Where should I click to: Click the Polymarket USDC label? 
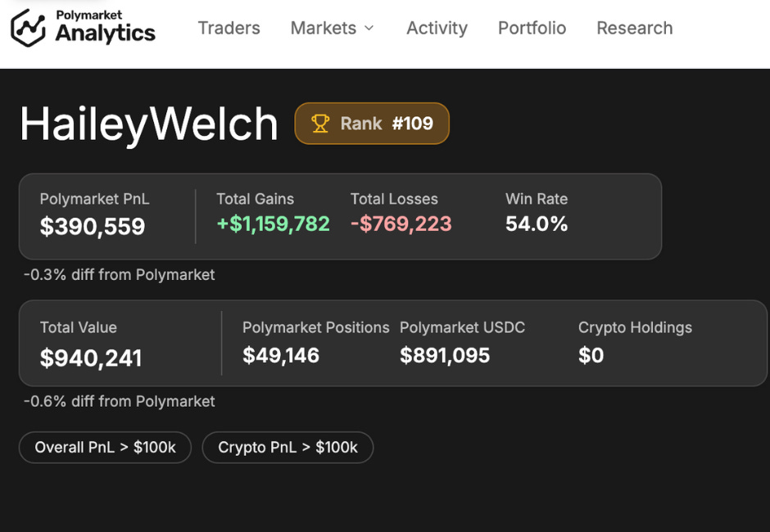(x=462, y=327)
